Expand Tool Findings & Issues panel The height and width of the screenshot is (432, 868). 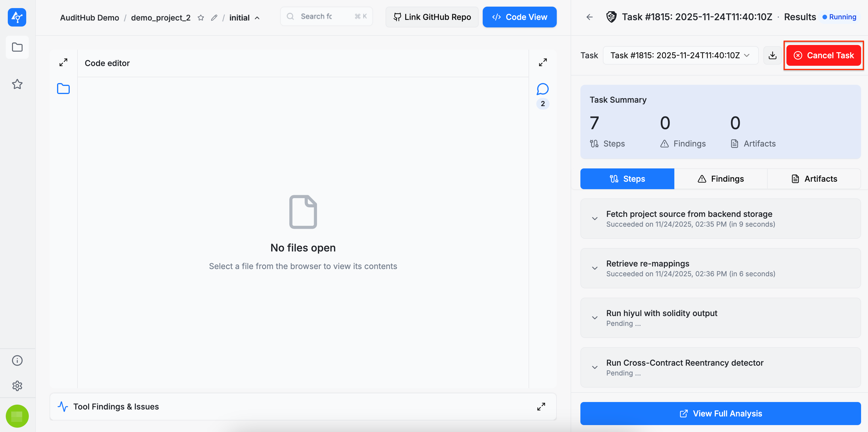click(541, 407)
